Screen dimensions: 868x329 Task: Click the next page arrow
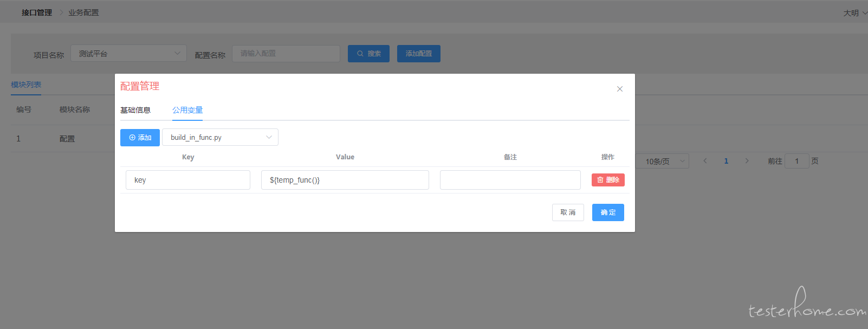747,161
